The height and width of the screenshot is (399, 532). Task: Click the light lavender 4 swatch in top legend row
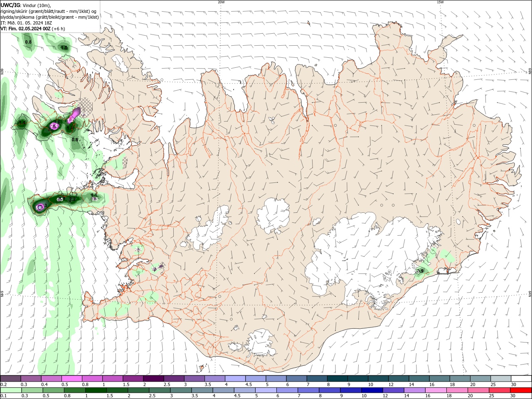(x=235, y=379)
